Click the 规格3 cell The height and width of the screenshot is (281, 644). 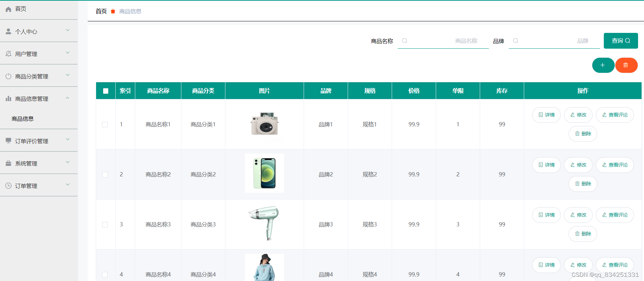pyautogui.click(x=370, y=224)
